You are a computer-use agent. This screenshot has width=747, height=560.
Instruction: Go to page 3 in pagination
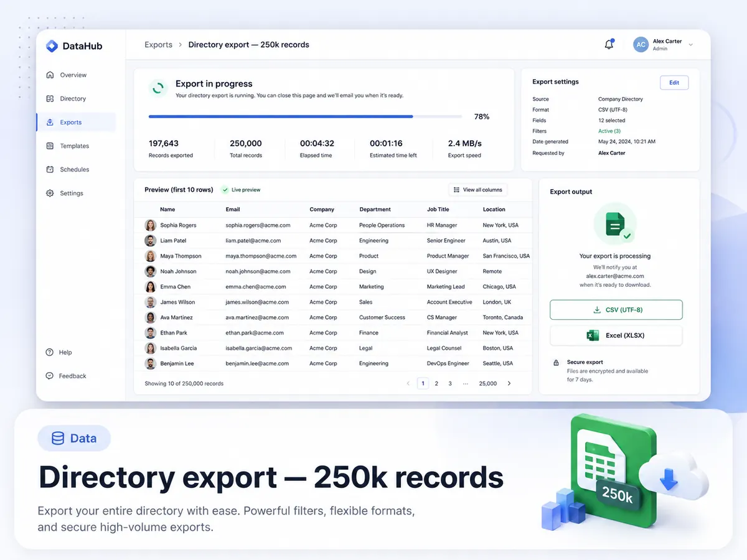tap(450, 383)
